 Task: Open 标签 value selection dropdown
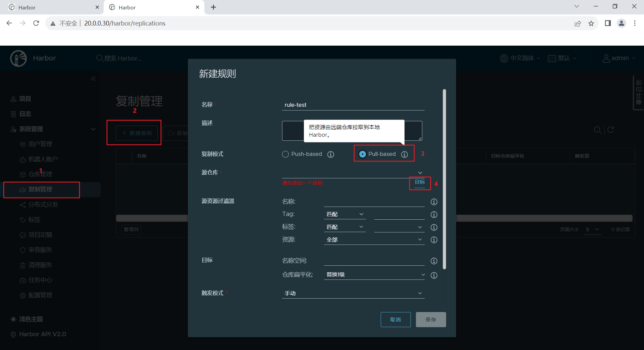pyautogui.click(x=399, y=227)
